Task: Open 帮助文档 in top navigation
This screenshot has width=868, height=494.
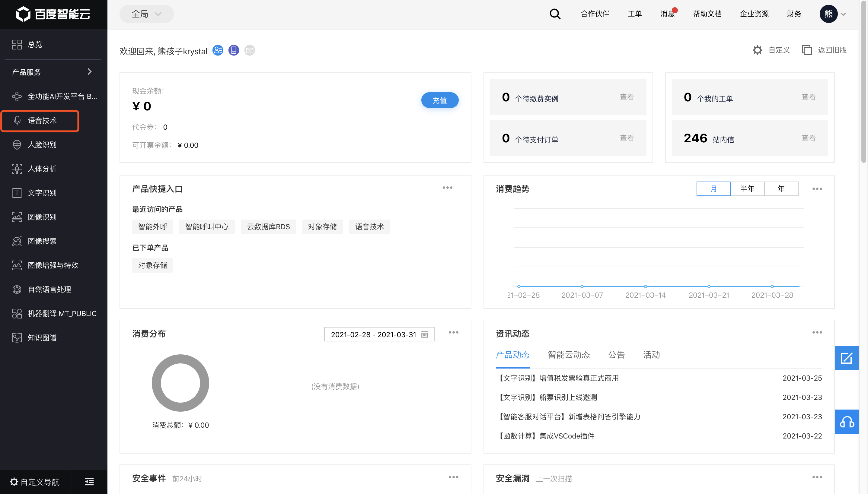Action: pyautogui.click(x=707, y=14)
